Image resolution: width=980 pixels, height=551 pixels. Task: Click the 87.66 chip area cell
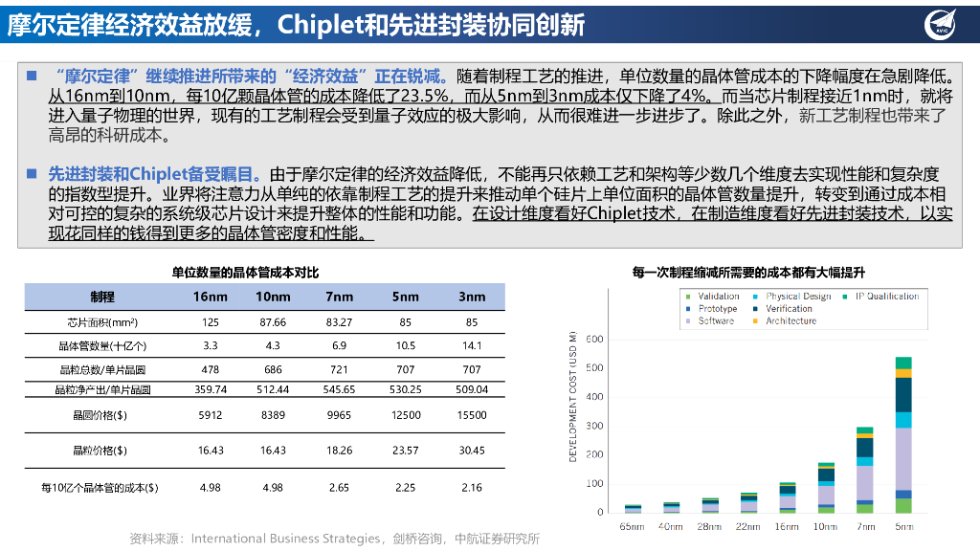pyautogui.click(x=273, y=322)
